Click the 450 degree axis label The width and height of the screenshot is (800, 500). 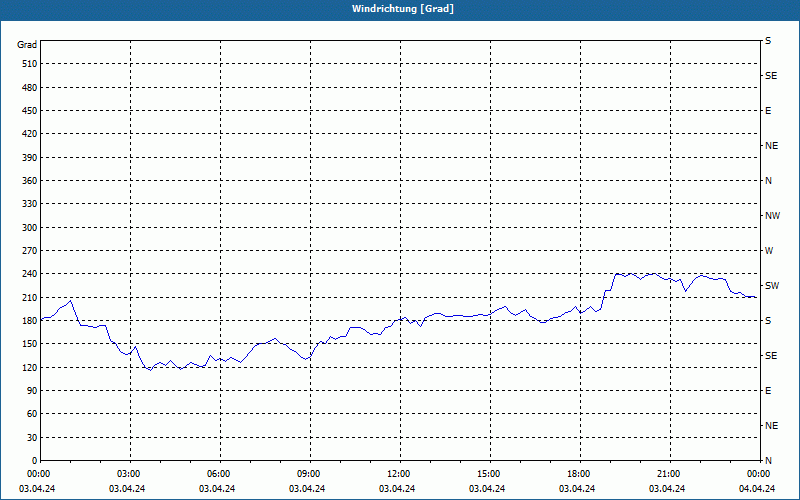(30, 111)
